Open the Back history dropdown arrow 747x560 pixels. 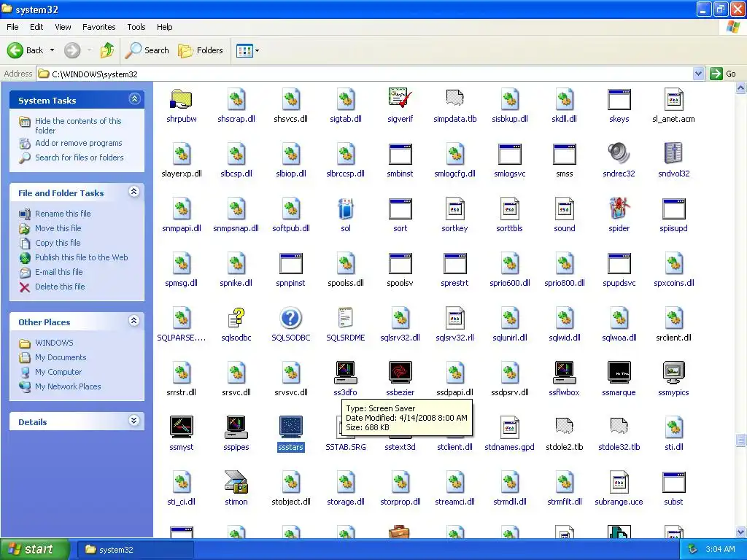click(x=52, y=50)
